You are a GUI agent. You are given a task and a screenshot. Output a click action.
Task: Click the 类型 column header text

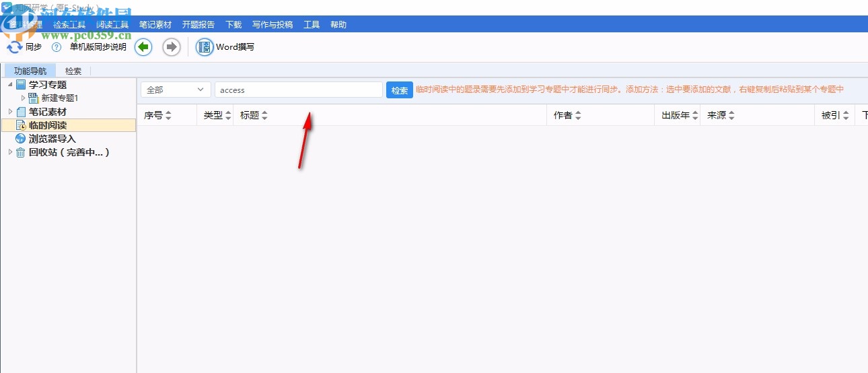[213, 116]
